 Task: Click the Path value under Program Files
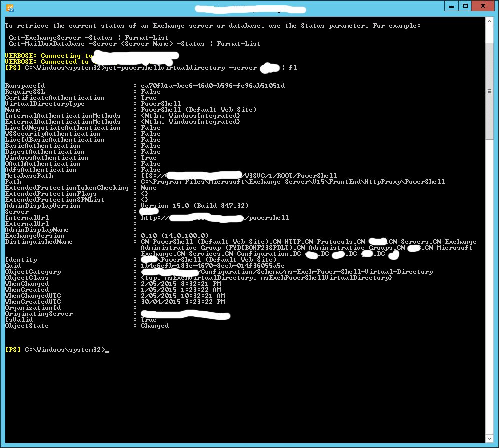pyautogui.click(x=293, y=182)
